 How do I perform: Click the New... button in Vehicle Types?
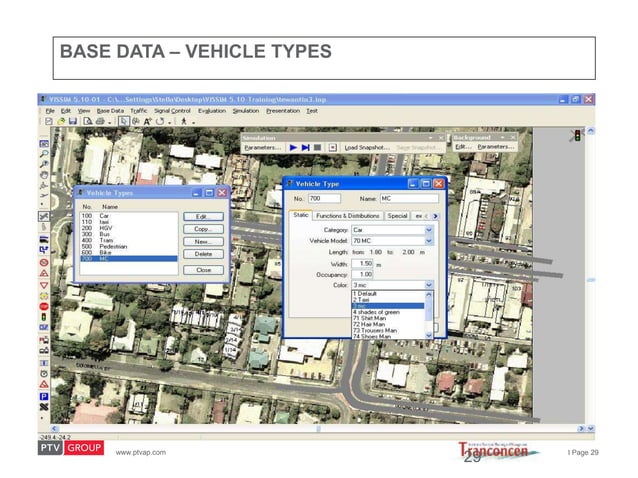203,243
